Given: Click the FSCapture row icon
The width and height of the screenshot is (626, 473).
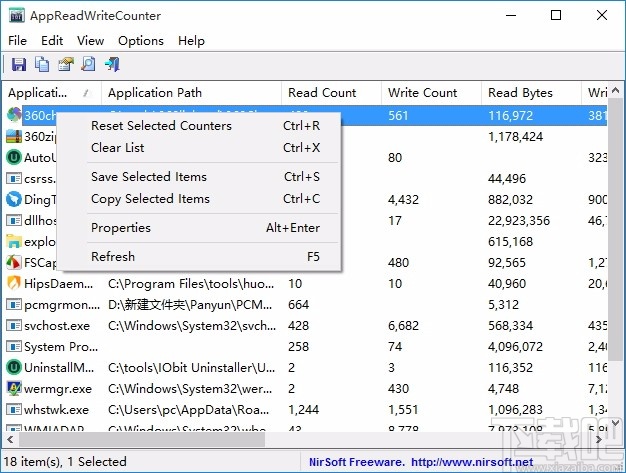Looking at the screenshot, I should pyautogui.click(x=14, y=262).
